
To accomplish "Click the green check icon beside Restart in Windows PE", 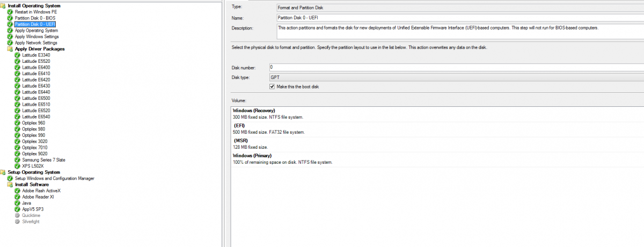I will [x=10, y=12].
